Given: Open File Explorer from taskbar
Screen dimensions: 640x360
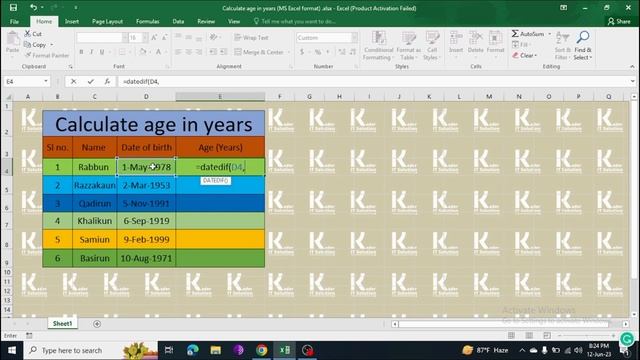Looking at the screenshot, I should [216, 350].
